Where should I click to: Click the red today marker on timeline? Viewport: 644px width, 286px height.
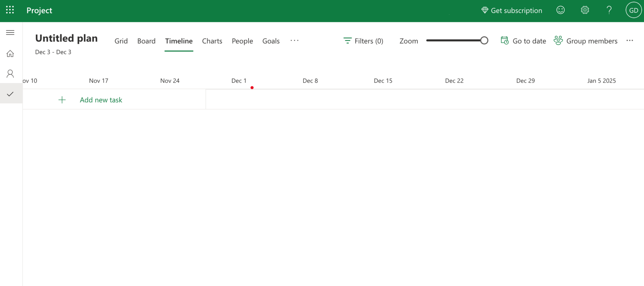[252, 88]
